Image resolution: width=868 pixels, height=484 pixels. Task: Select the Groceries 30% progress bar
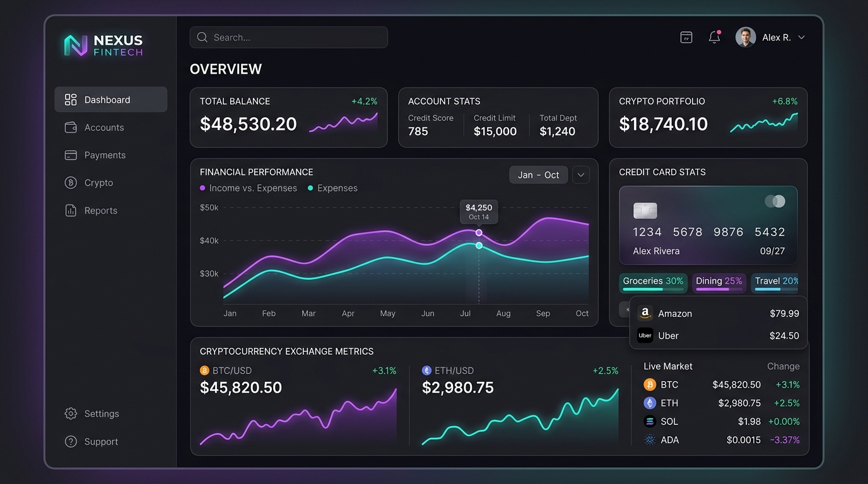tap(653, 289)
